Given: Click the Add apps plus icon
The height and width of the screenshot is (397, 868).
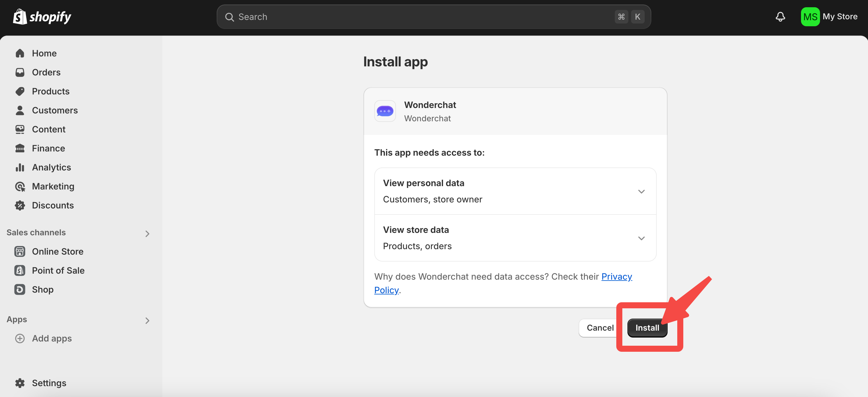Looking at the screenshot, I should coord(20,338).
